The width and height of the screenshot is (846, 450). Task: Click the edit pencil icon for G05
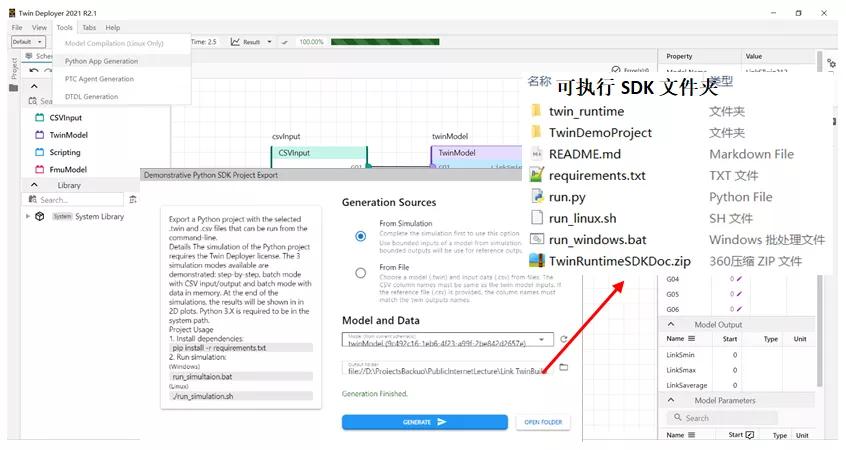(739, 294)
